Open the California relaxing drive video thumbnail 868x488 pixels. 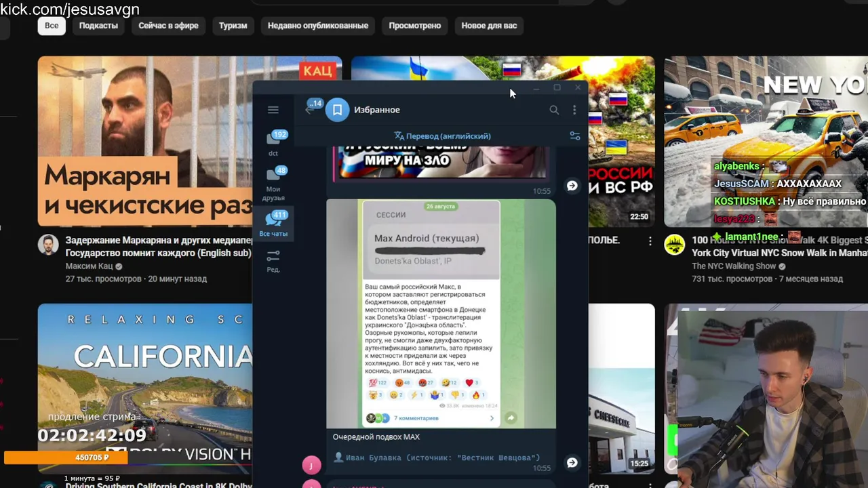(x=145, y=389)
